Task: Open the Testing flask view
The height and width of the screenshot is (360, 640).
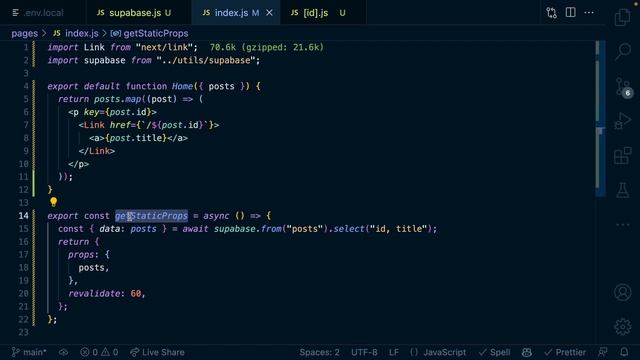Action: tap(623, 190)
